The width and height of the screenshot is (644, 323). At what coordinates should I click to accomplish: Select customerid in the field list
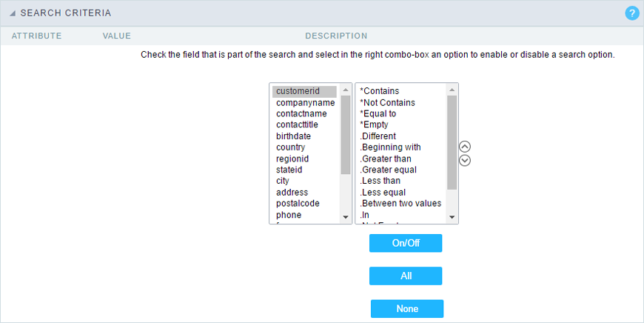click(x=298, y=91)
